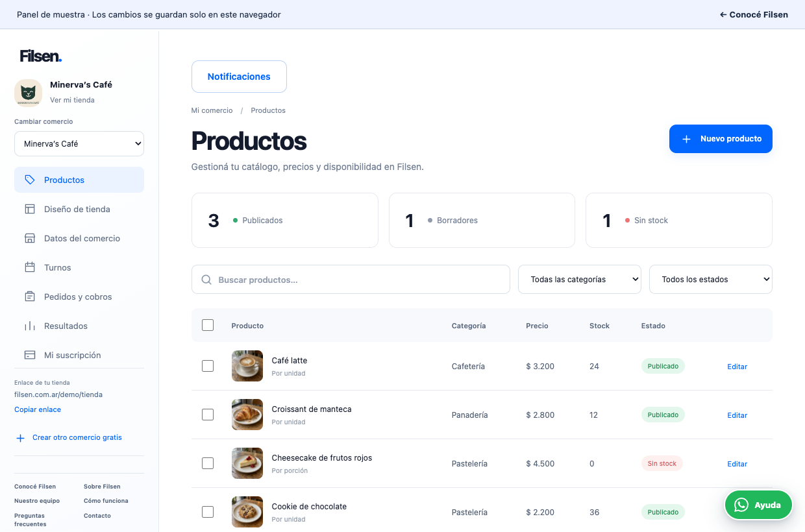805x532 pixels.
Task: Check the box for Cheesecake de frutos rojos
Action: point(208,463)
